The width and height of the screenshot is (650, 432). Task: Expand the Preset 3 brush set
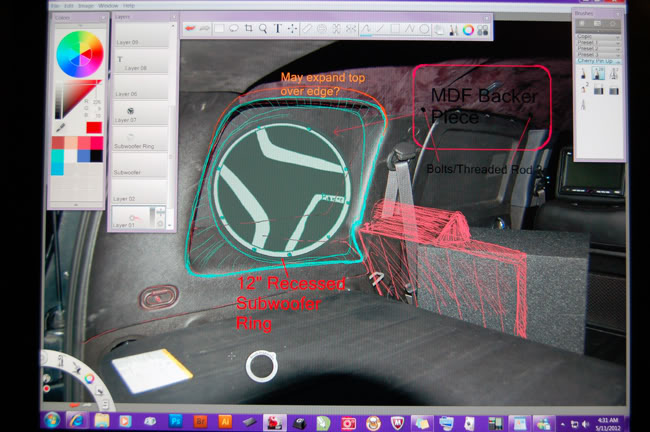(597, 55)
